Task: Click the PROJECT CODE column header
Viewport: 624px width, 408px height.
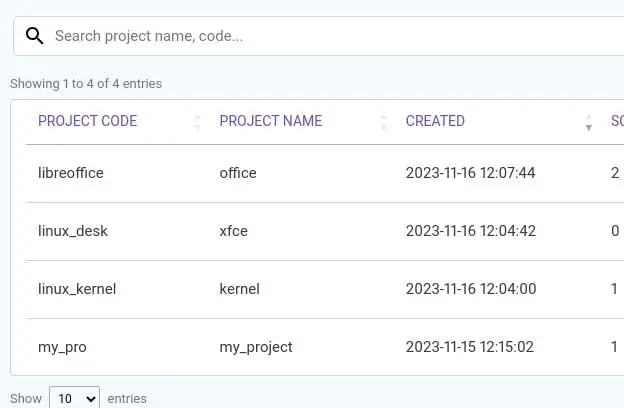Action: pos(88,121)
